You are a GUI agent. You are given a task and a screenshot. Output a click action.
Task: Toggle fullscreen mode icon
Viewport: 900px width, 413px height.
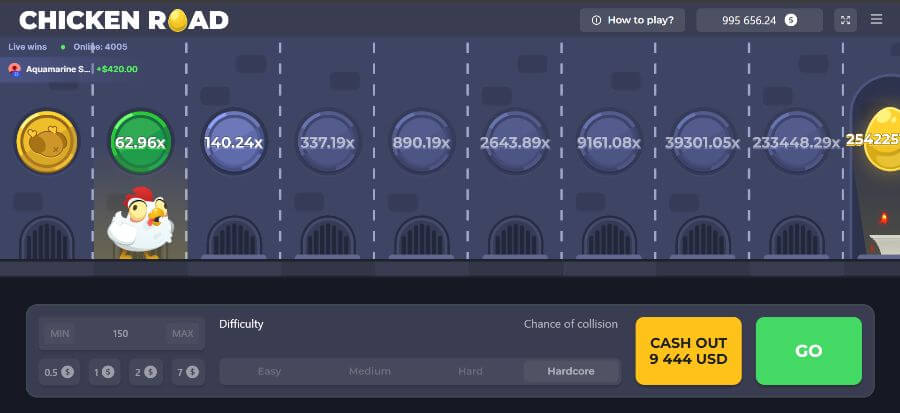845,20
